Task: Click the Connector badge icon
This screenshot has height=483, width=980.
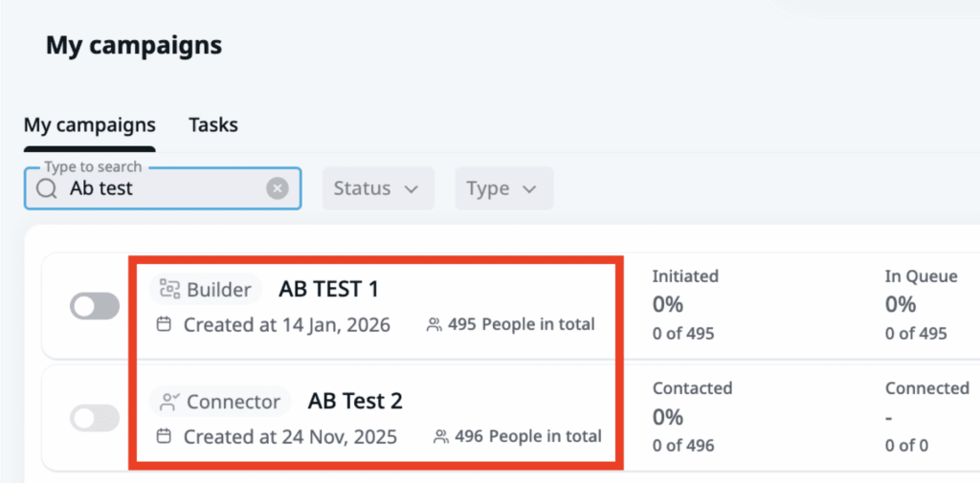Action: [x=169, y=401]
